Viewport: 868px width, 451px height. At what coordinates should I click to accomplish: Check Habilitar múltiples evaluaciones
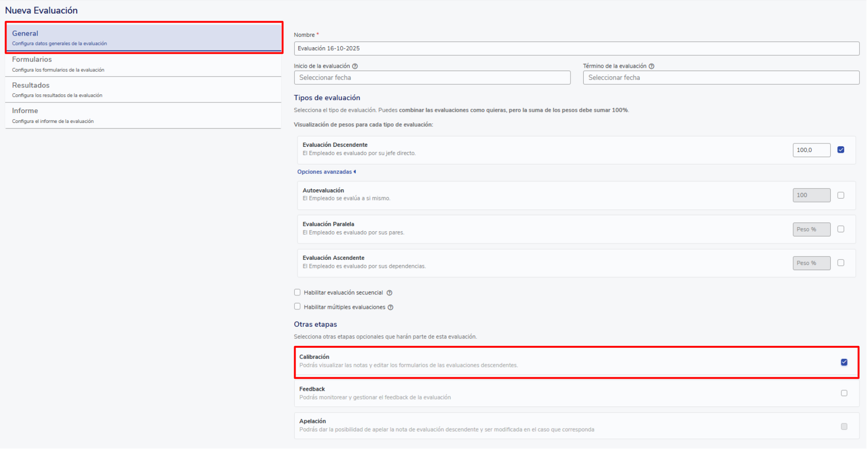coord(297,307)
